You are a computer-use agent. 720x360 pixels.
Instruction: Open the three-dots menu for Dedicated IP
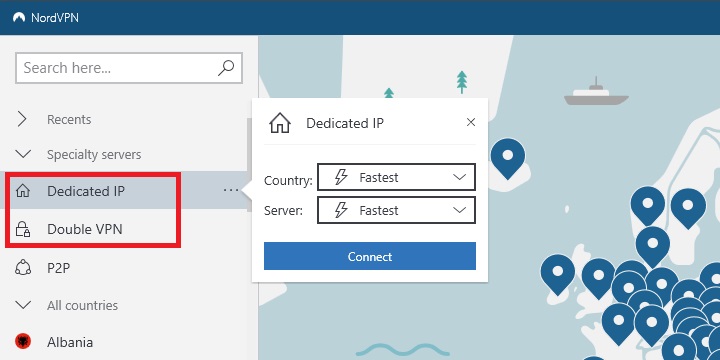231,190
